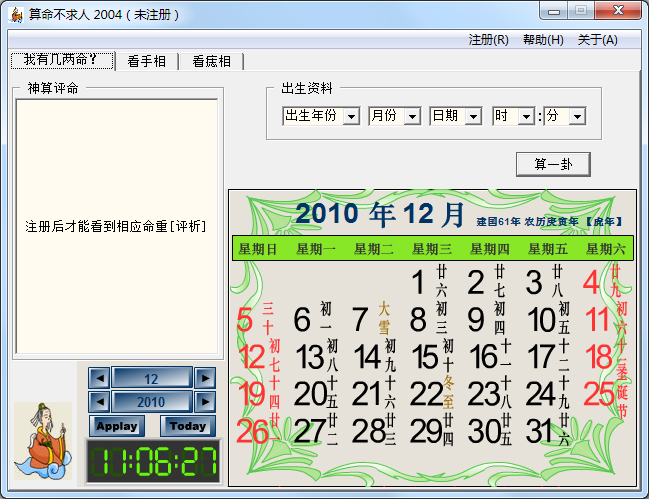Click the next year arrow button

pos(204,401)
